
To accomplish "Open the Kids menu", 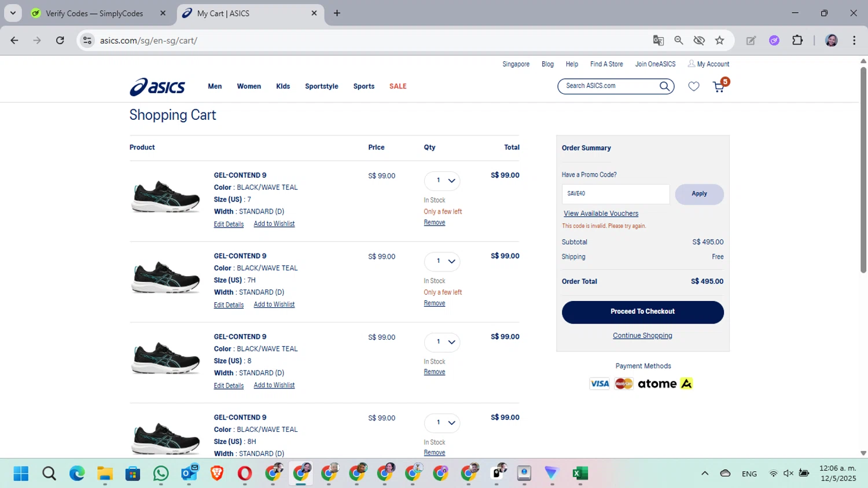I will 283,86.
